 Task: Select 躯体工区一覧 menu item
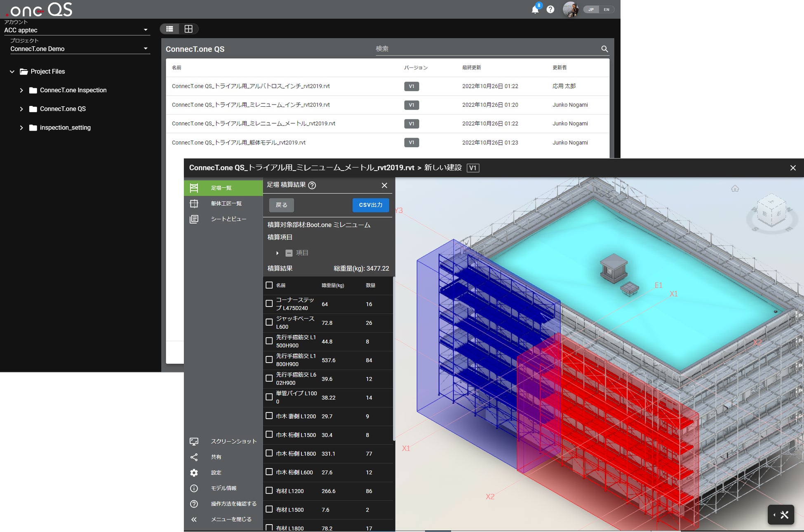(226, 204)
